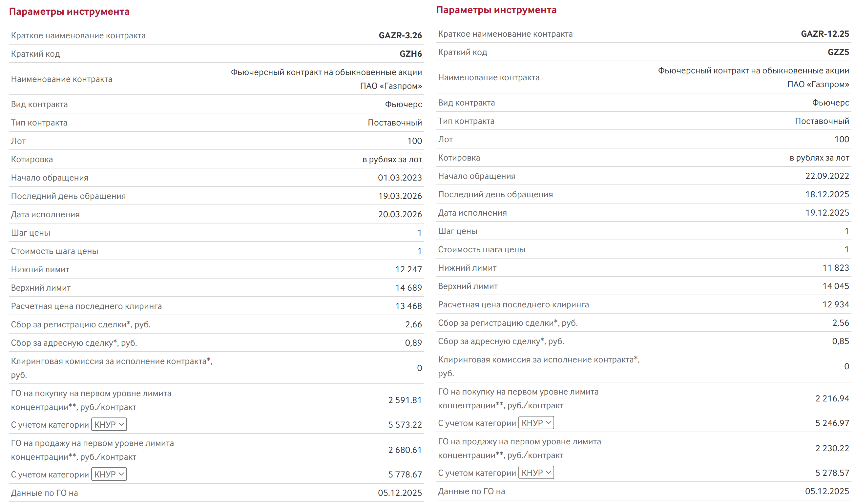The height and width of the screenshot is (504, 856).
Task: Click the GAZR-3.26 contract short name
Action: (400, 35)
